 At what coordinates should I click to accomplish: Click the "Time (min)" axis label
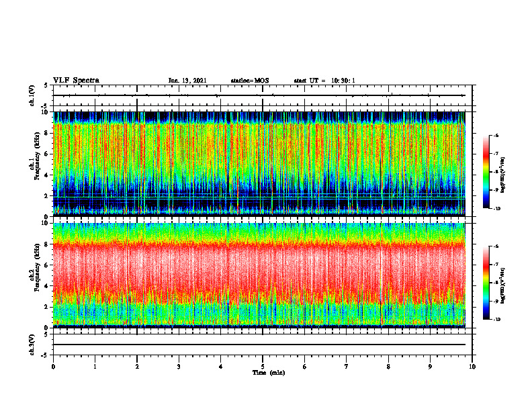269,373
